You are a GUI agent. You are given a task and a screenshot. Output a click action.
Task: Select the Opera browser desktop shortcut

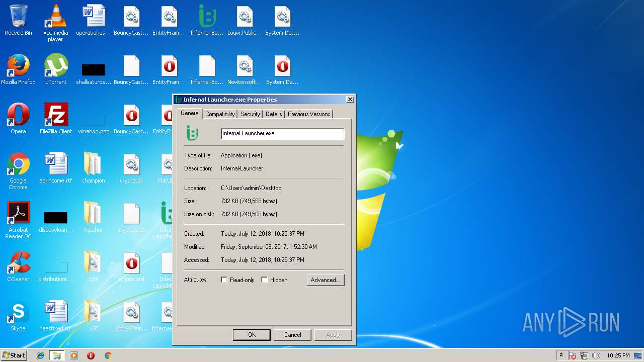18,119
